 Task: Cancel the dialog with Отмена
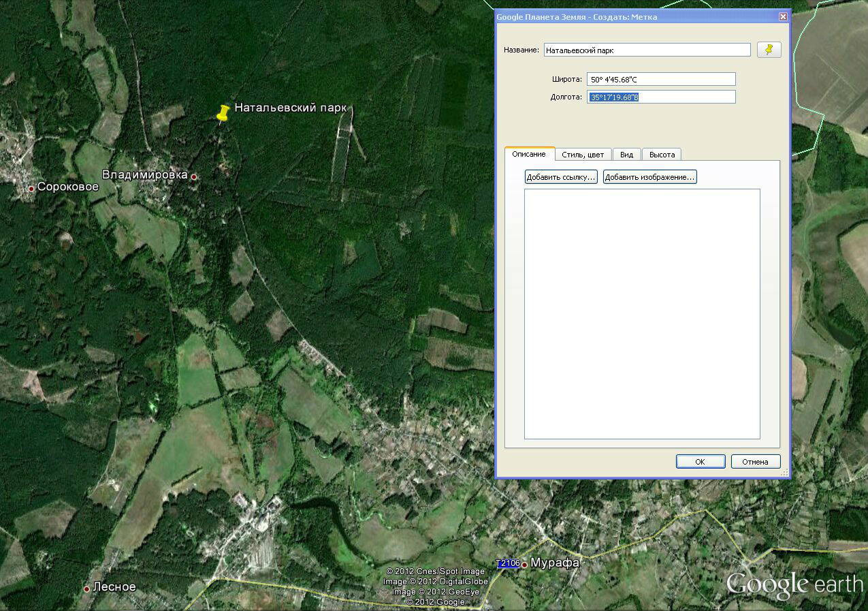[x=755, y=461]
